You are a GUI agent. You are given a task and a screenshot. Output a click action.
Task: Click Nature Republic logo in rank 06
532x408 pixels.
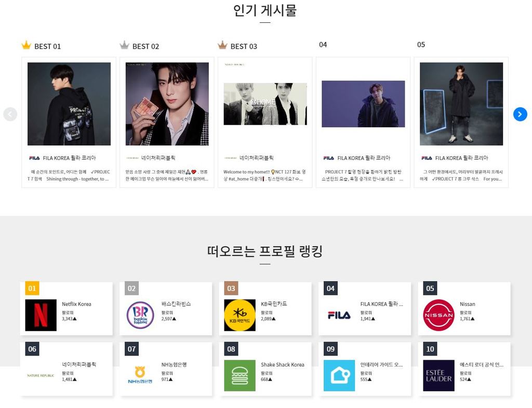(x=41, y=375)
